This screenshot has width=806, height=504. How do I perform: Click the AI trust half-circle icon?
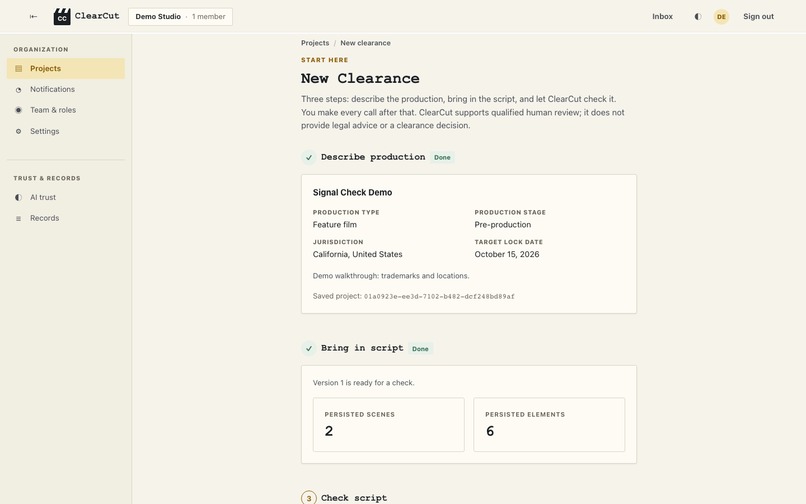coord(19,197)
